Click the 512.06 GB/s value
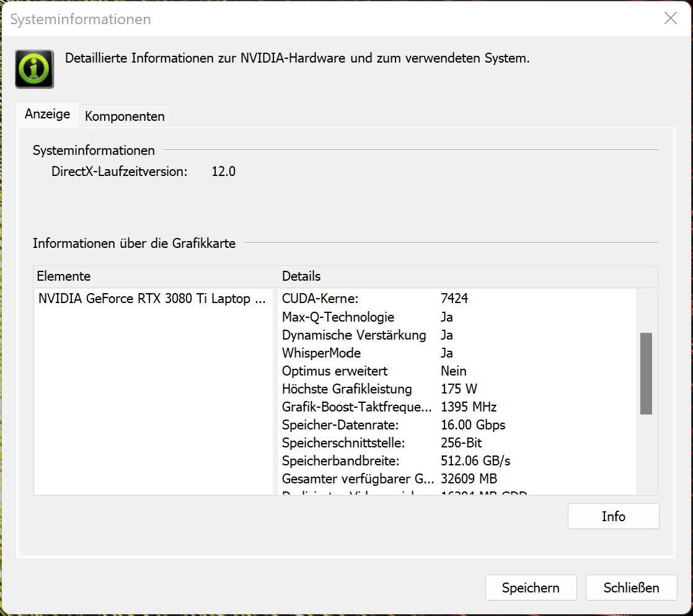Screen dimensions: 693x616 (x=475, y=461)
